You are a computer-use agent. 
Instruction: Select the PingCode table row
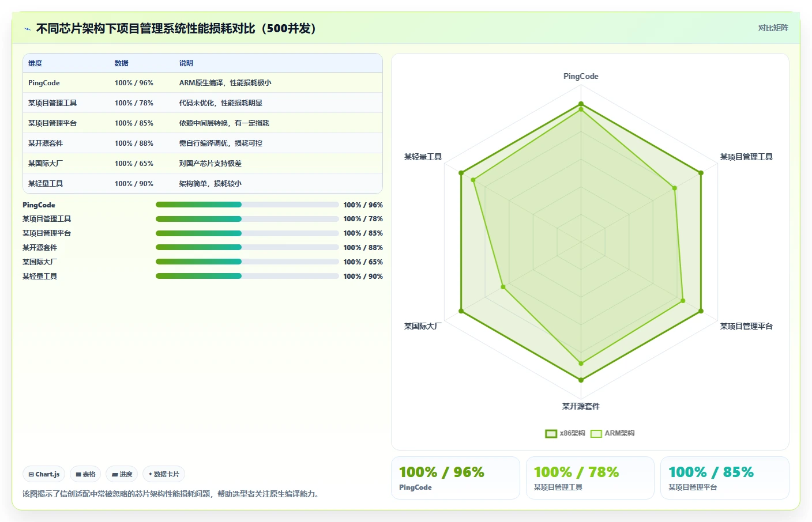coord(202,83)
